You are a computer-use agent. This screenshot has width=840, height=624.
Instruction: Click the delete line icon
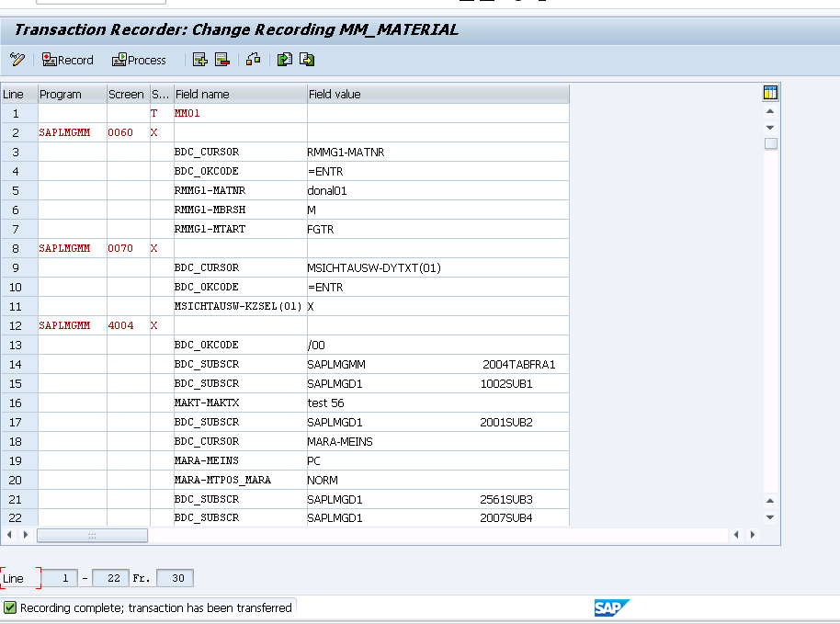(221, 60)
